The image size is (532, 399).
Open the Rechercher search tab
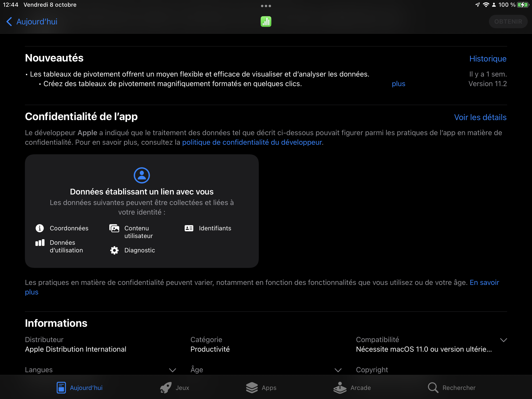(x=452, y=388)
